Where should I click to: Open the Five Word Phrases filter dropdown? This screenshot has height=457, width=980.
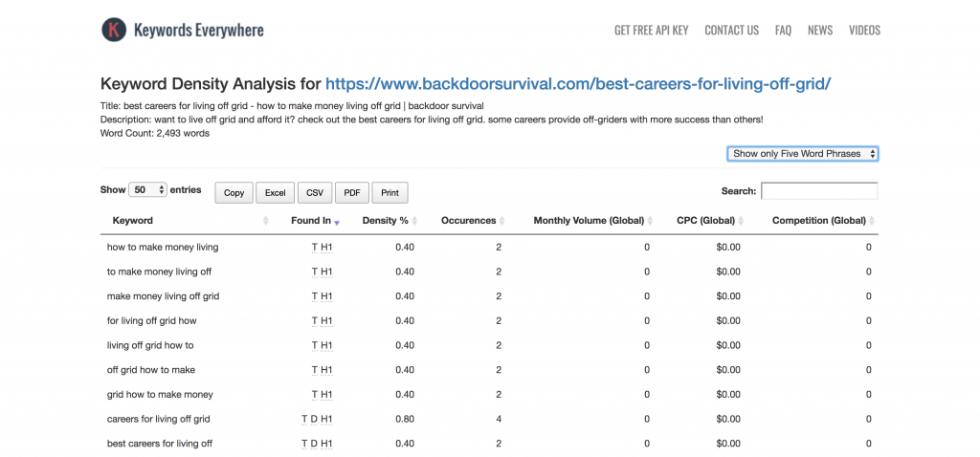(x=803, y=154)
